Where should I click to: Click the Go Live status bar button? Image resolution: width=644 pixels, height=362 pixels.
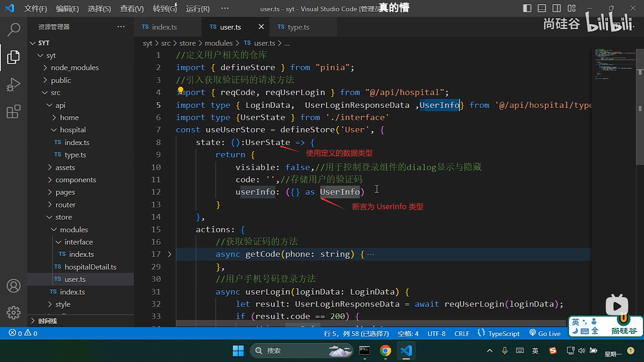(545, 334)
